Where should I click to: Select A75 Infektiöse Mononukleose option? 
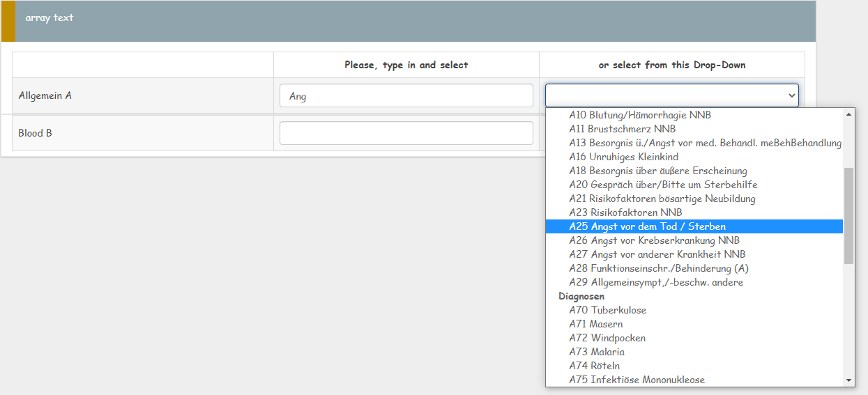(x=637, y=380)
